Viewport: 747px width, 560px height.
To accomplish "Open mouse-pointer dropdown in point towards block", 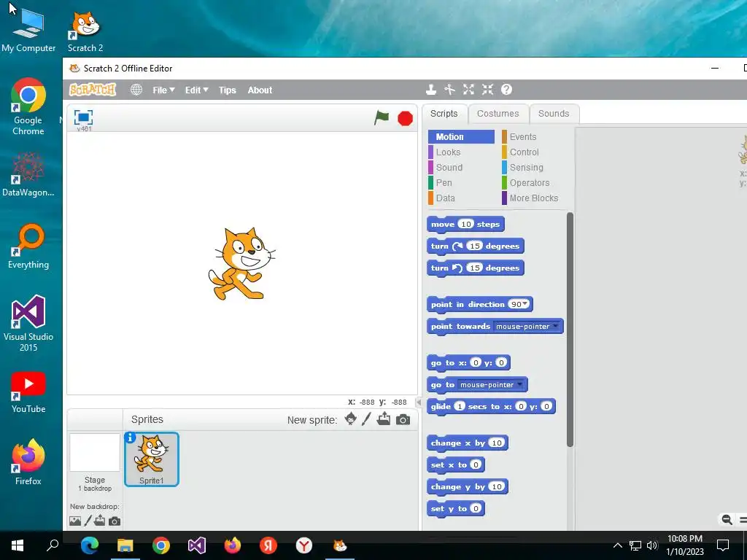I will pos(555,326).
